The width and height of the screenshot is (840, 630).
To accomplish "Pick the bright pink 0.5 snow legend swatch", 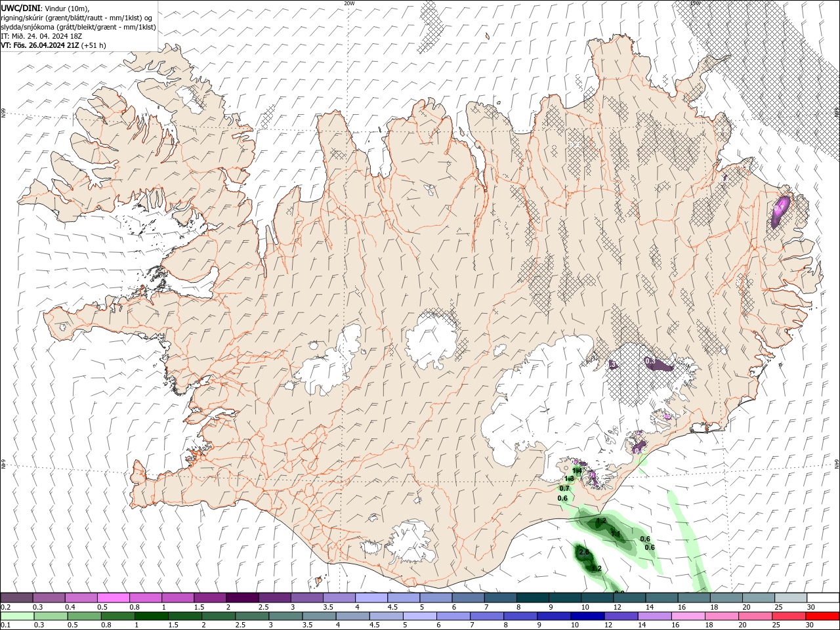I will click(x=113, y=598).
